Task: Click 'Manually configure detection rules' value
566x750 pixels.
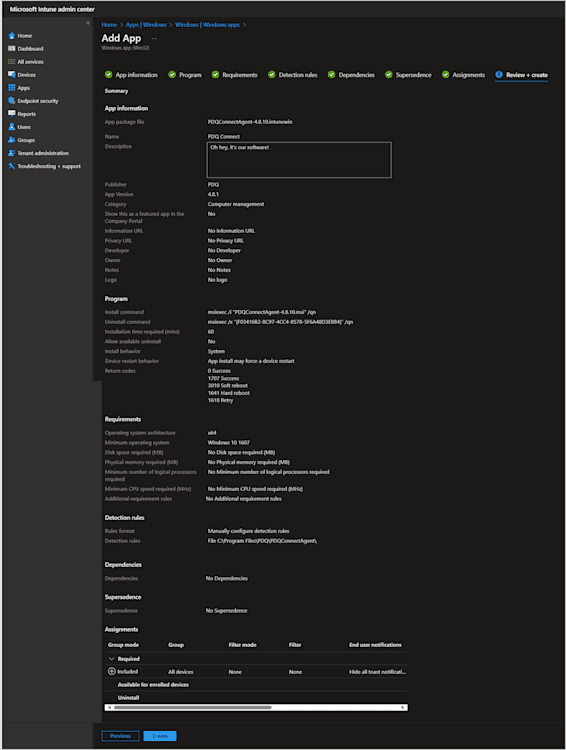Action: click(248, 531)
